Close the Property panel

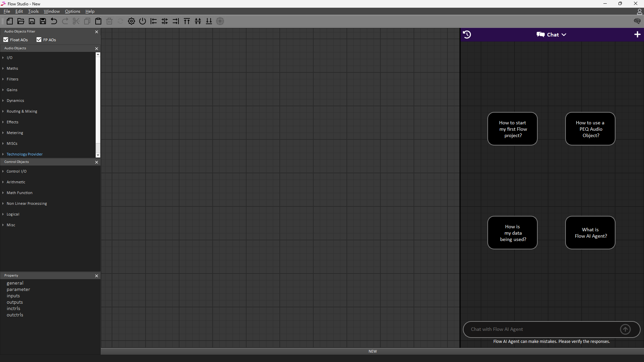[x=97, y=276]
